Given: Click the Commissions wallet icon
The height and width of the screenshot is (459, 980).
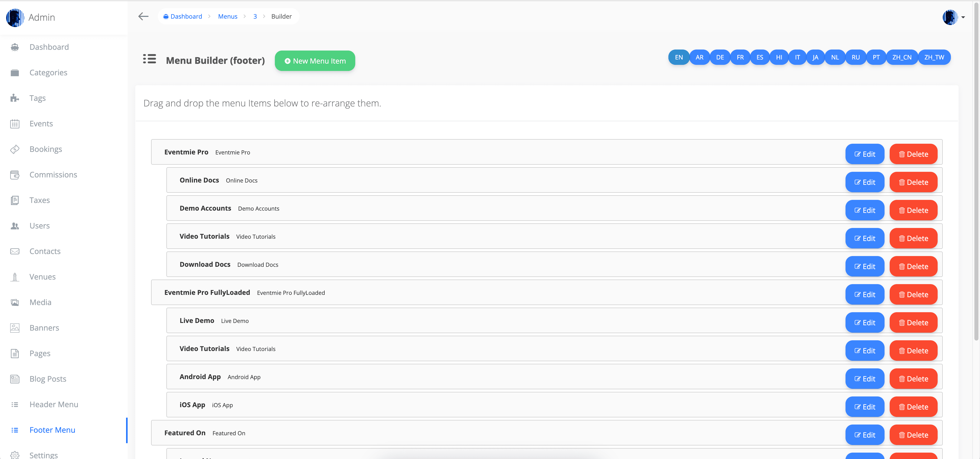Looking at the screenshot, I should pos(15,175).
